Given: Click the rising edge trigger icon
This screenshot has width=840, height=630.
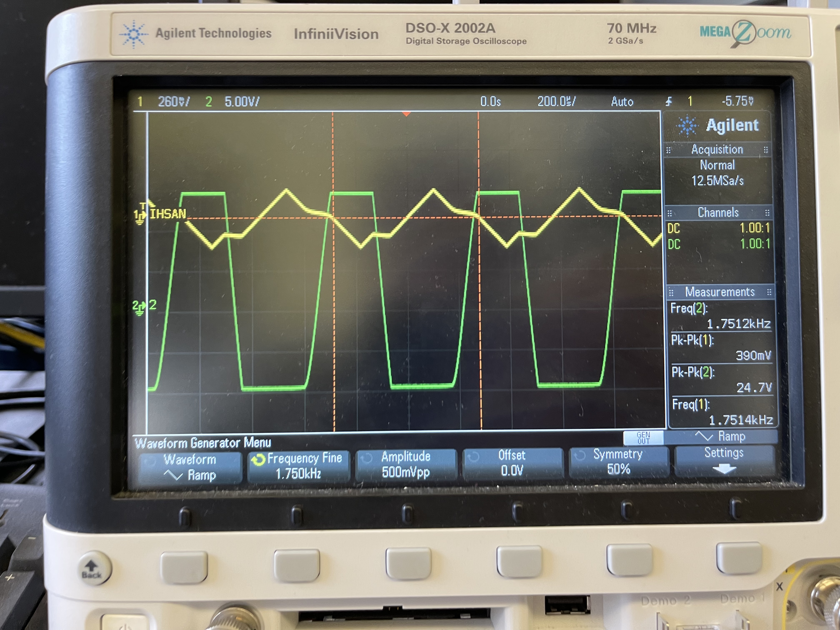Looking at the screenshot, I should 669,101.
